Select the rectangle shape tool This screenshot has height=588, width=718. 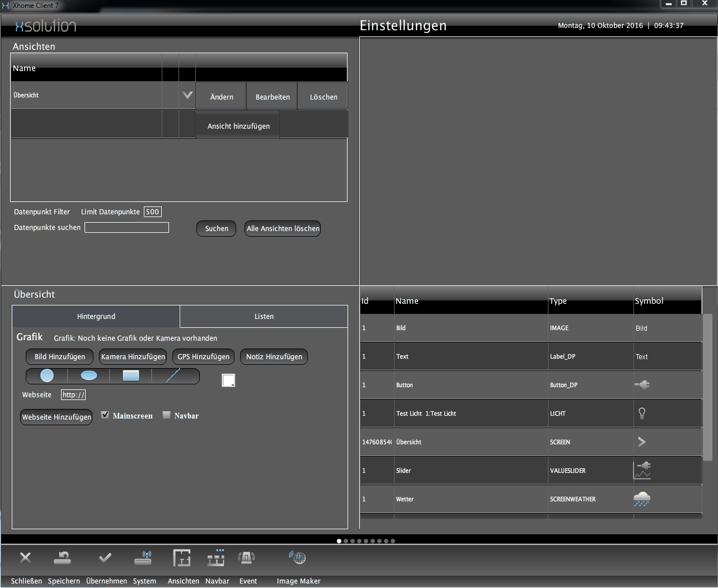[130, 375]
